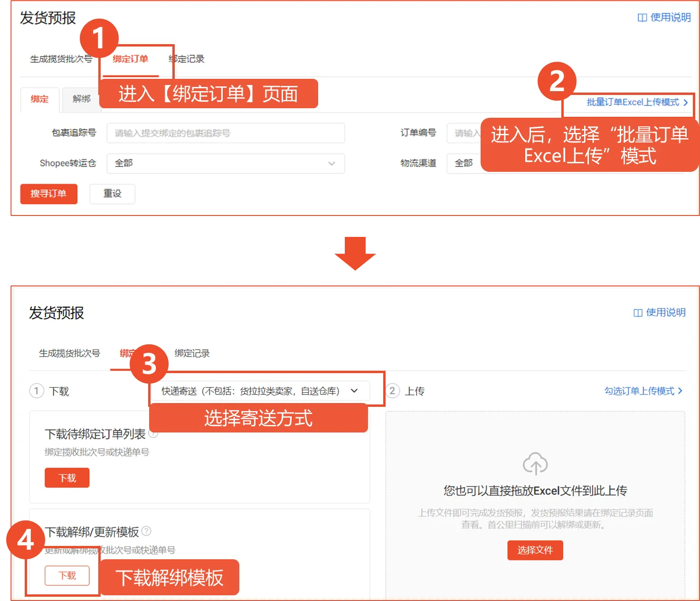Click chevron arrow after 批量订单Excel上传模式
This screenshot has width=700, height=601.
point(687,103)
